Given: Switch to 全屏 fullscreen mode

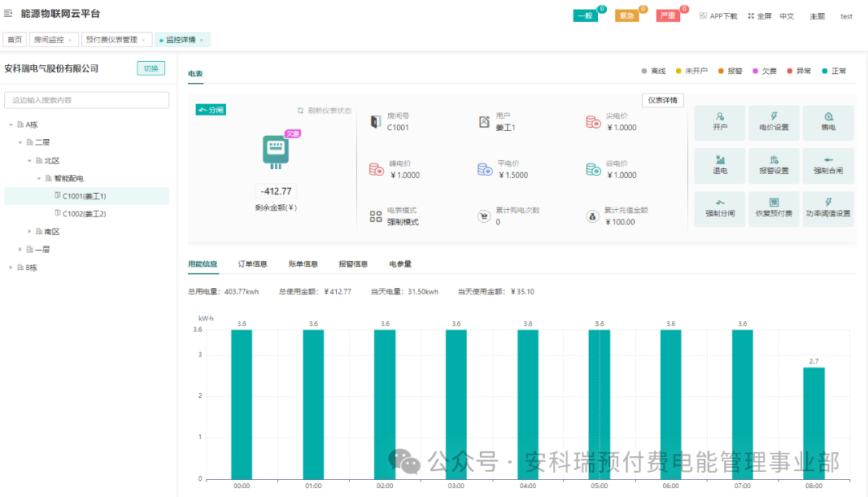Looking at the screenshot, I should (759, 16).
